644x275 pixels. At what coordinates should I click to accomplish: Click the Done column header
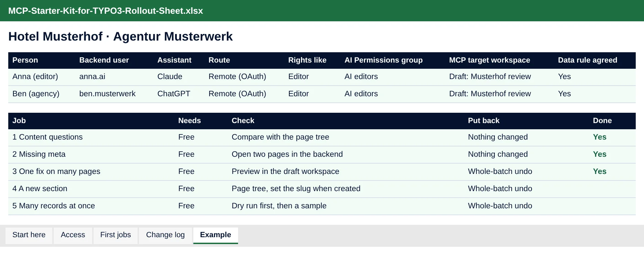point(602,121)
